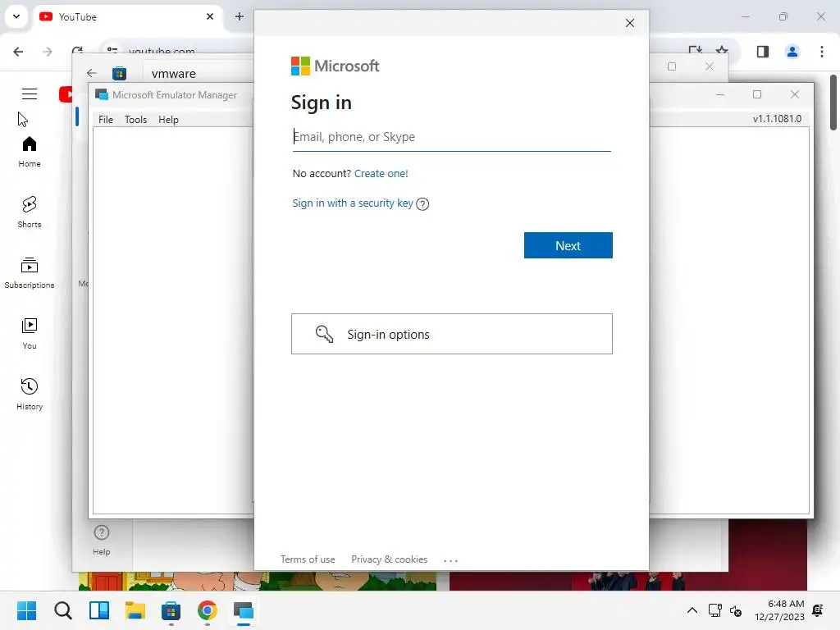This screenshot has height=630, width=840.
Task: Open Help menu in Emulator Manager
Action: pyautogui.click(x=168, y=120)
